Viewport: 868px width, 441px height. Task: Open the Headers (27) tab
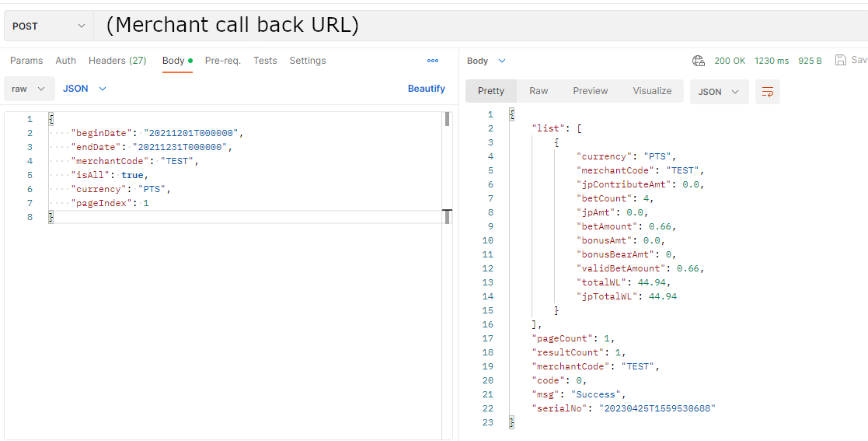pos(117,61)
